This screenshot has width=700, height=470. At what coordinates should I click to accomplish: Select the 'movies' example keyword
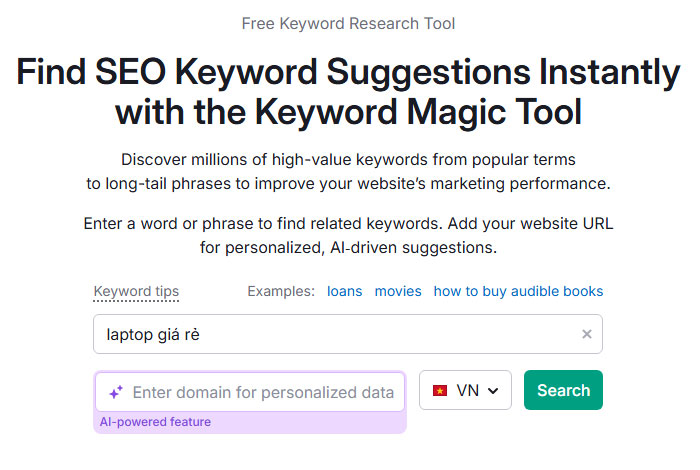point(398,291)
